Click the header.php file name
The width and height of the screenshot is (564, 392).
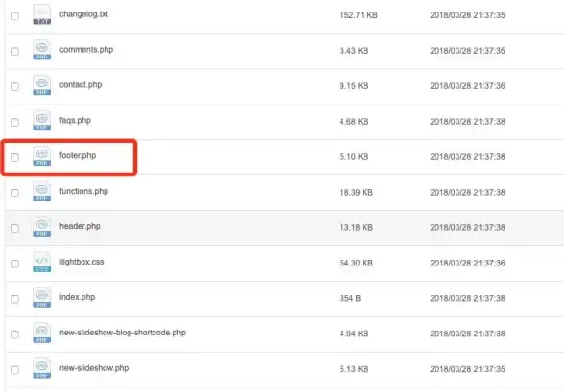[80, 226]
